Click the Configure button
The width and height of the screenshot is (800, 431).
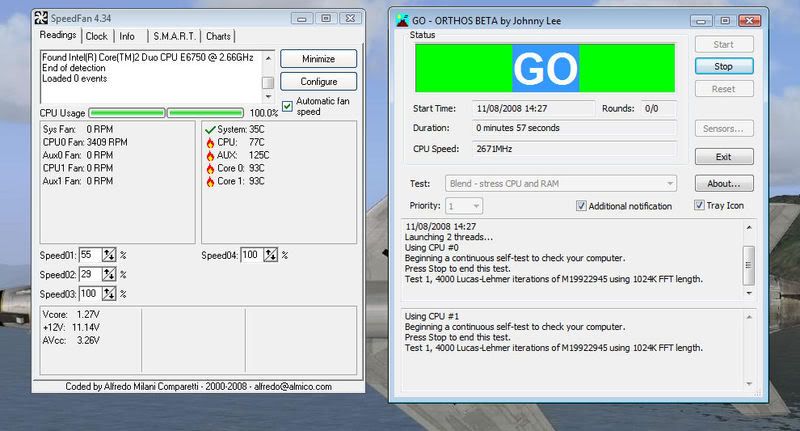pos(318,82)
